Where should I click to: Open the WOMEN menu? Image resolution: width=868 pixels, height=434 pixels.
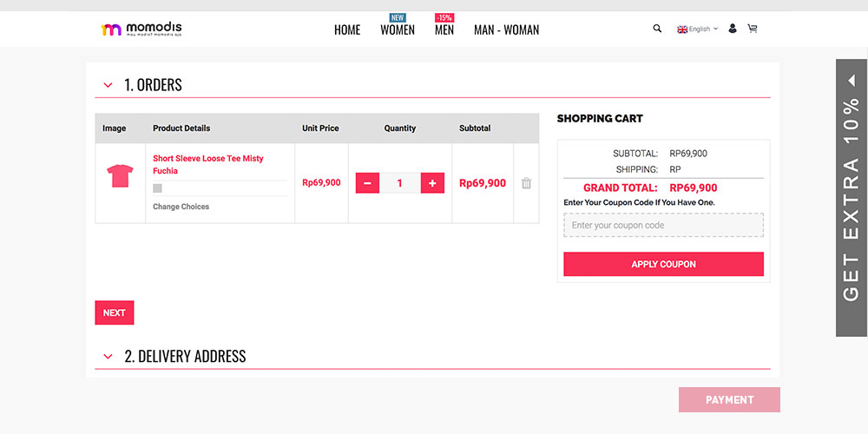[398, 30]
